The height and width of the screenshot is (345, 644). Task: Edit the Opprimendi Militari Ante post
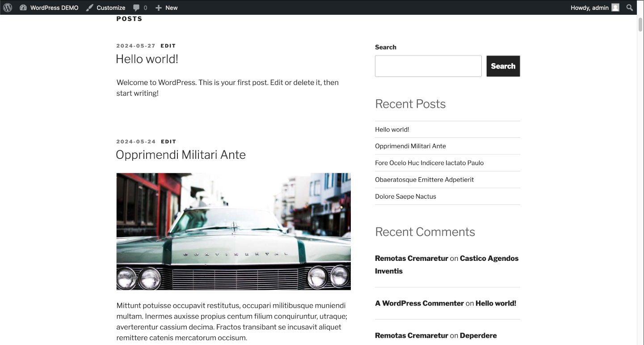coord(168,141)
